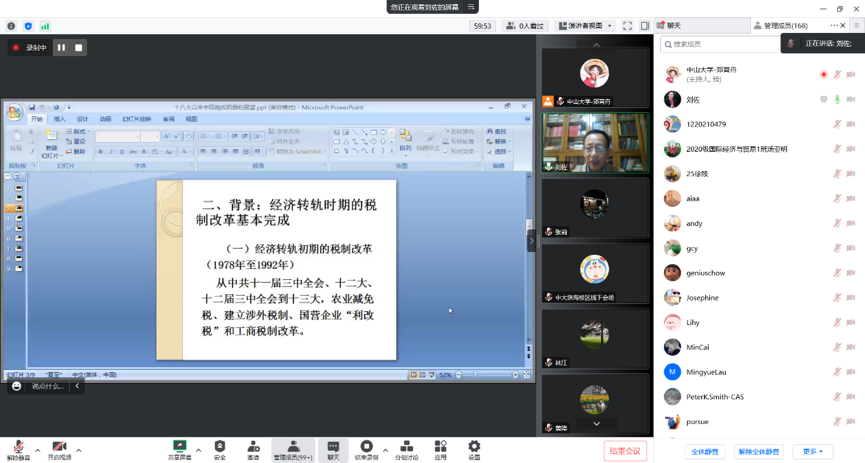865x463 pixels.
Task: Open the 更多 dropdown in the members panel
Action: coord(812,452)
